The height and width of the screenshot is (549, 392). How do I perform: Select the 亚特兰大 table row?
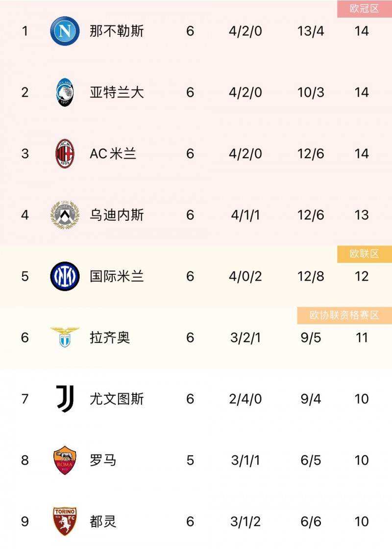[x=196, y=92]
